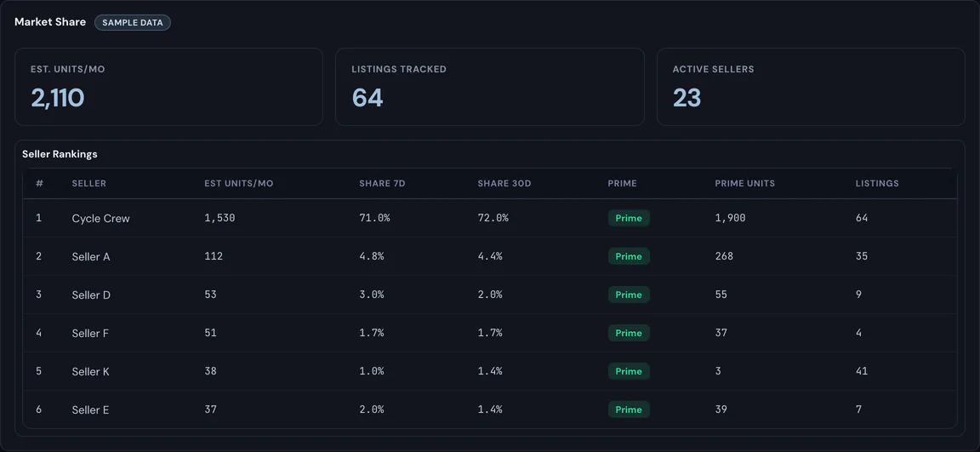Click the Prime badge for Seller F
The width and height of the screenshot is (980, 452).
click(x=629, y=333)
